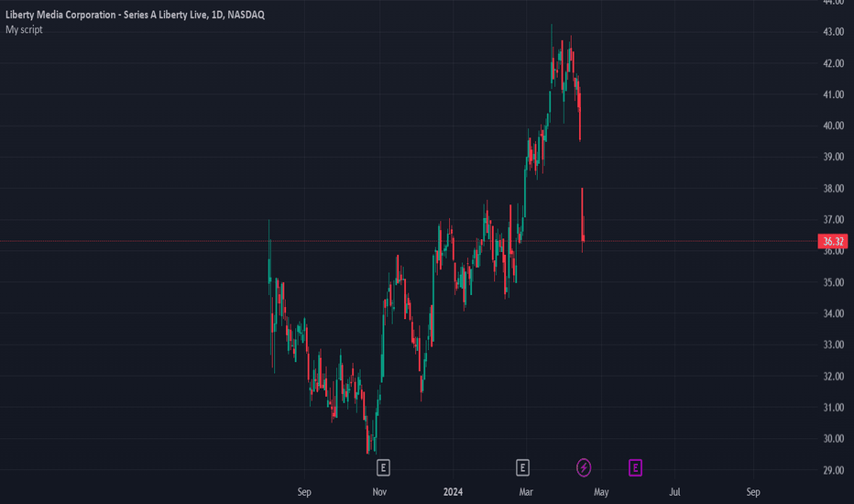This screenshot has height=504, width=854.
Task: Click the May time axis label
Action: pos(601,492)
